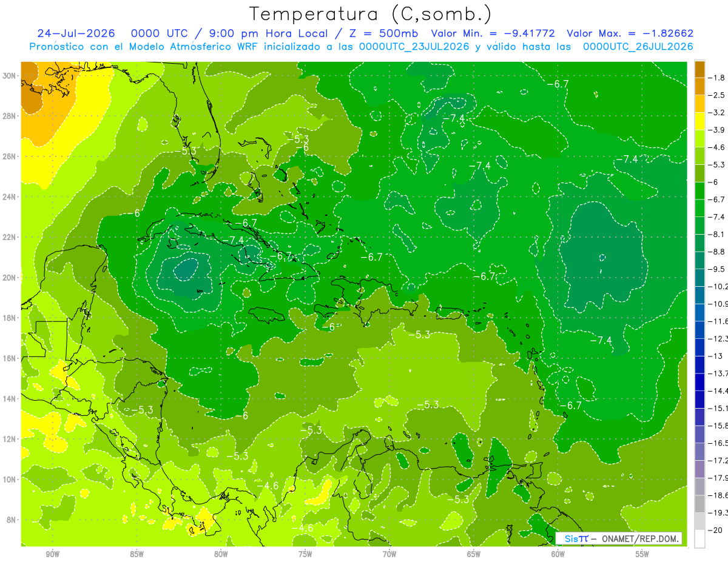
Task: Click the 18N latitude axis label
Action: [10, 318]
